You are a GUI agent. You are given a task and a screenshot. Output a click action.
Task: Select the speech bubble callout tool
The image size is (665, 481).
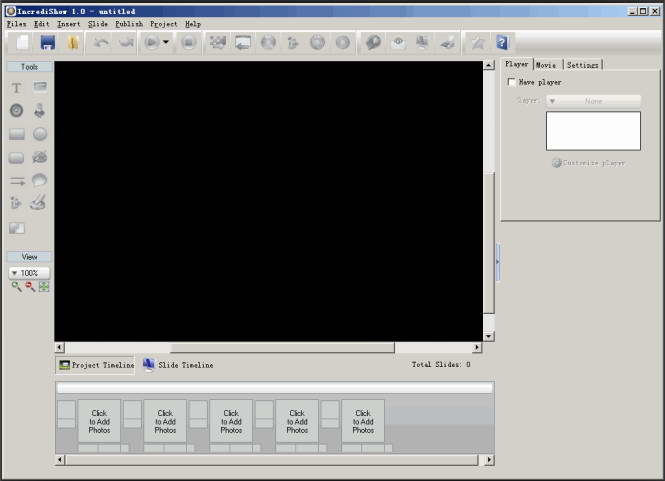point(39,180)
